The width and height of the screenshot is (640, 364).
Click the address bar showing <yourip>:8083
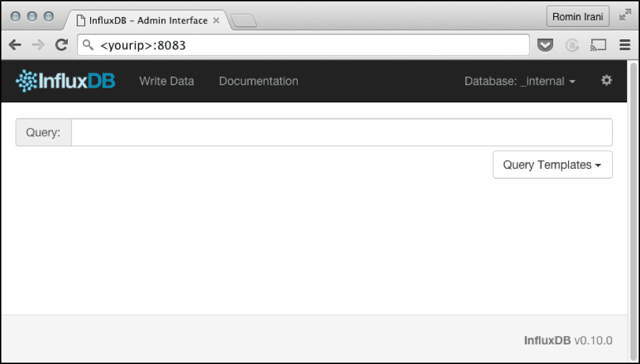point(305,45)
